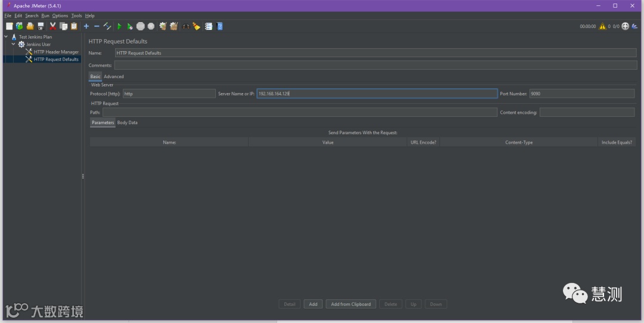Click the Path input field

tap(300, 113)
